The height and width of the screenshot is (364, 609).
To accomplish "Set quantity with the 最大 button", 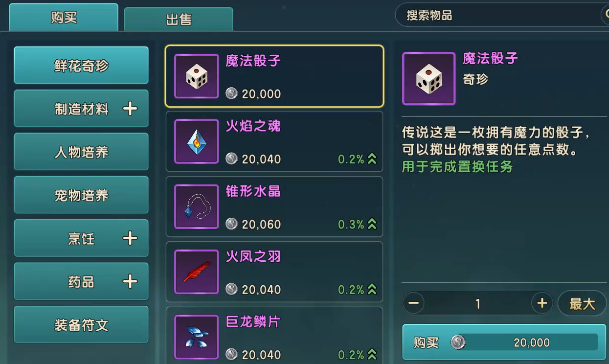I will pyautogui.click(x=582, y=303).
